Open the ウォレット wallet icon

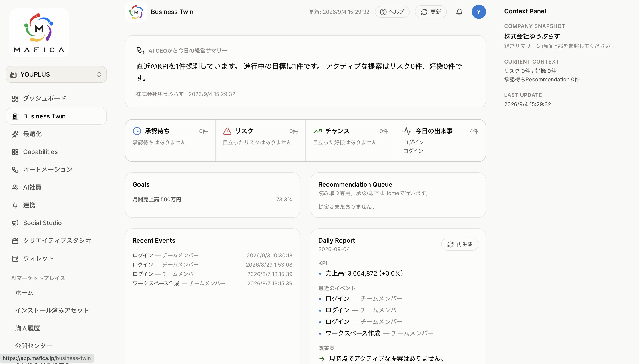point(15,258)
